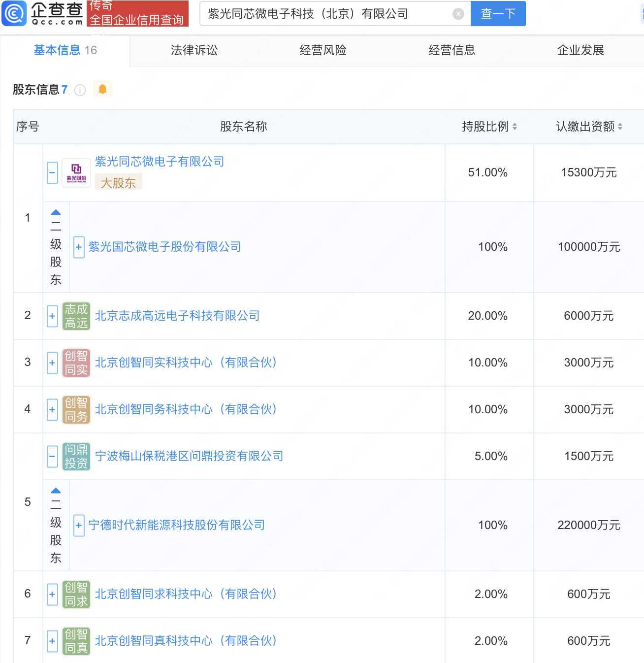Screen dimensions: 644x663
Task: Click the 紫光同芯 company logo thumbnail
Action: click(x=76, y=173)
